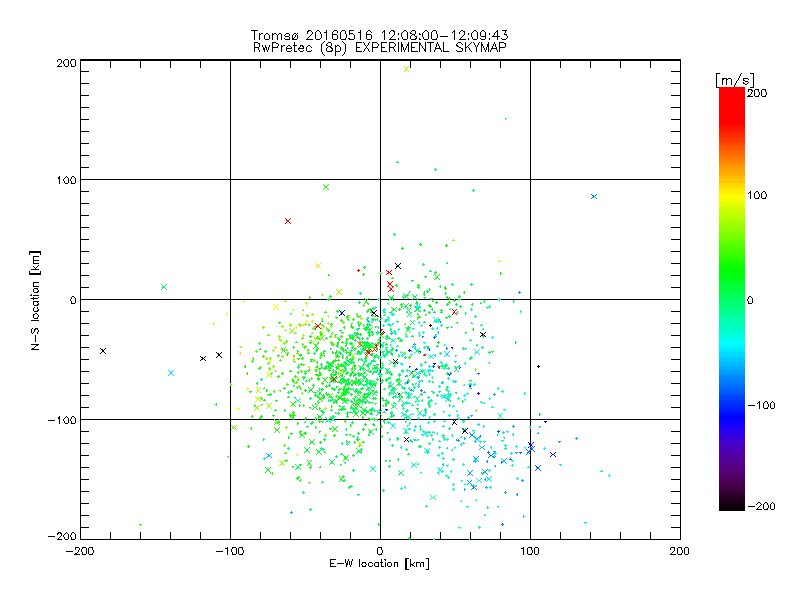Screen dimensions: 800x600
Task: Click the colorbar tick label '-100'
Action: point(761,405)
